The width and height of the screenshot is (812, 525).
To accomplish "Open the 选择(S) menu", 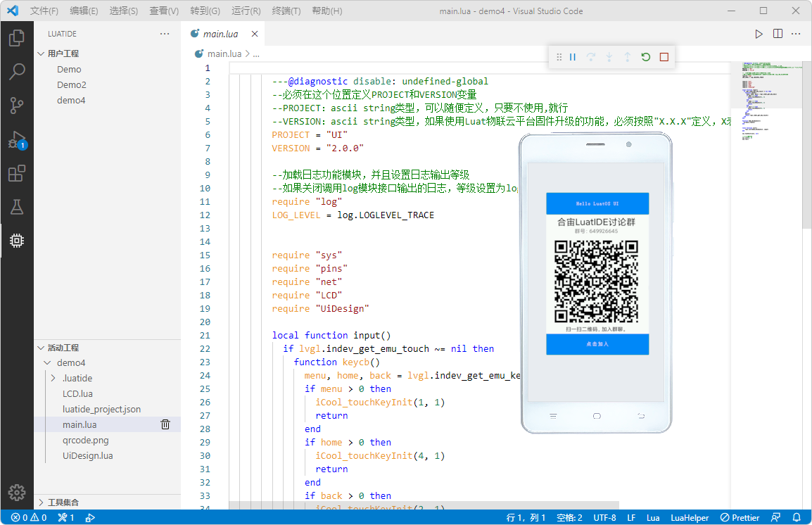I will 124,11.
